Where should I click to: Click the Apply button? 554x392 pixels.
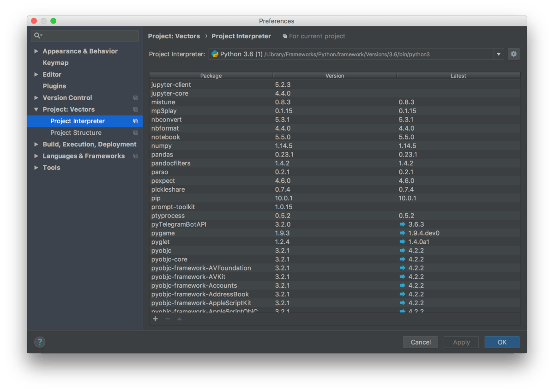tap(461, 342)
